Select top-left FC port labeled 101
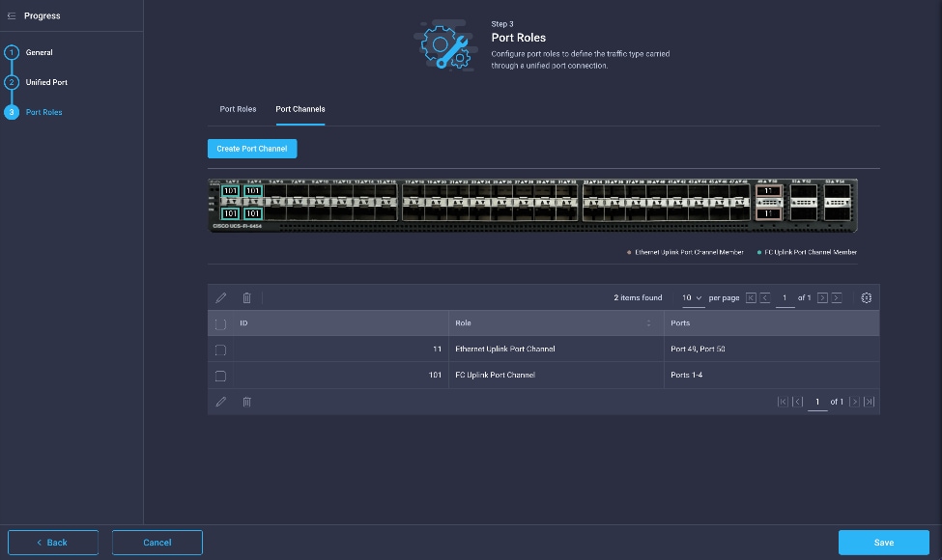The height and width of the screenshot is (560, 942). pos(231,191)
